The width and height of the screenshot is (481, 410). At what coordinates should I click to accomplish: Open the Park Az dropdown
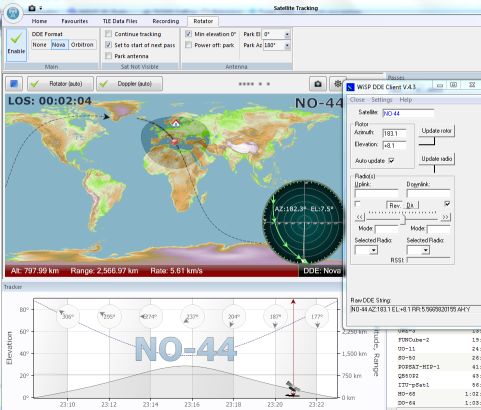(x=287, y=45)
